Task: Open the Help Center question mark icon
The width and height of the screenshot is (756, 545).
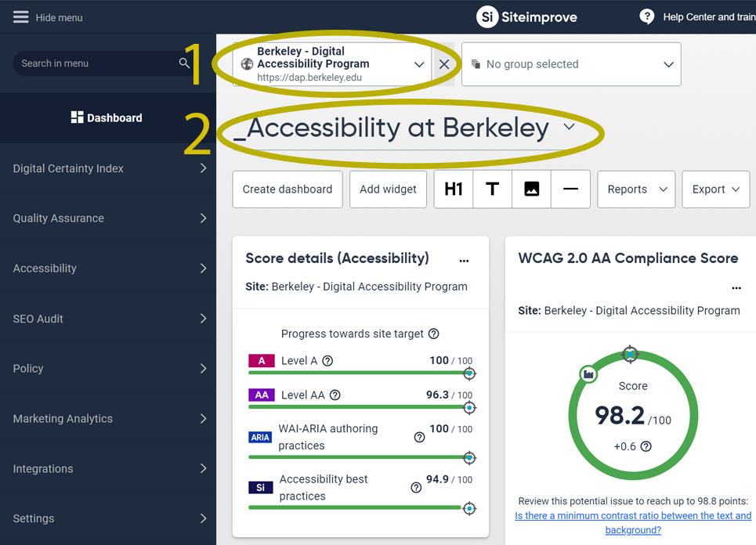Action: tap(647, 16)
